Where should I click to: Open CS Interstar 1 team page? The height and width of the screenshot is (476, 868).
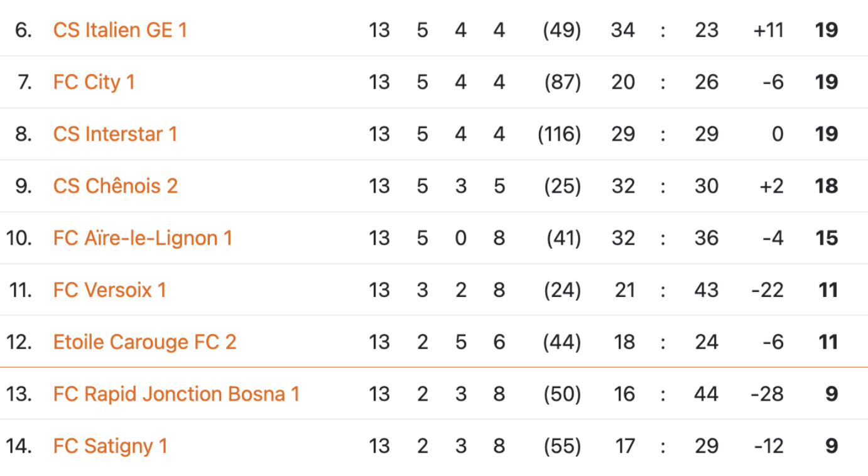click(115, 134)
